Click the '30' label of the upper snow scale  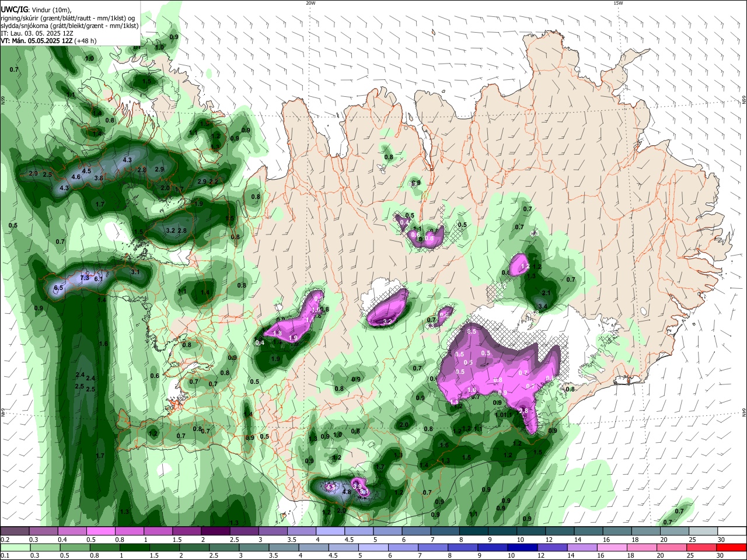tap(721, 540)
